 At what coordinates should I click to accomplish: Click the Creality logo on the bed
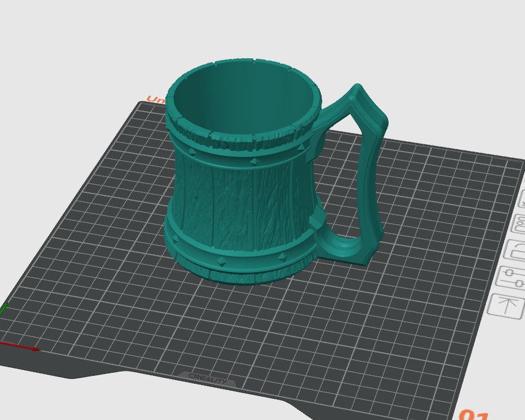[207, 378]
